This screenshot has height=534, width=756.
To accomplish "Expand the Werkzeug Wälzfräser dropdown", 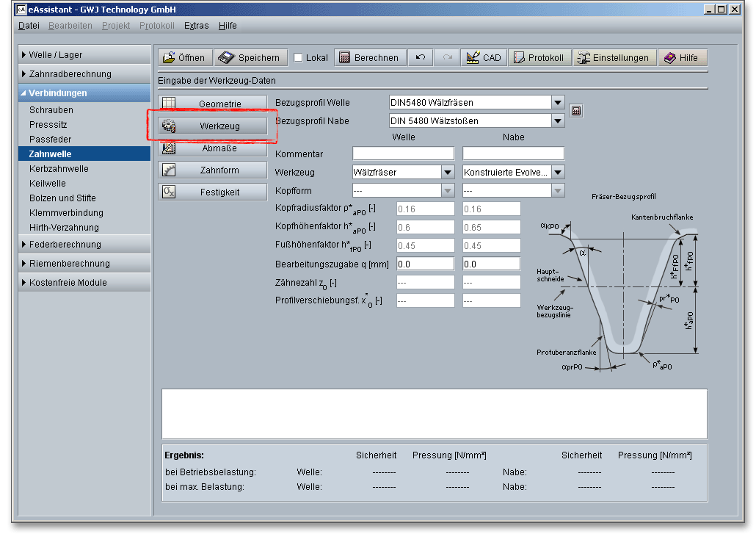I will [447, 172].
